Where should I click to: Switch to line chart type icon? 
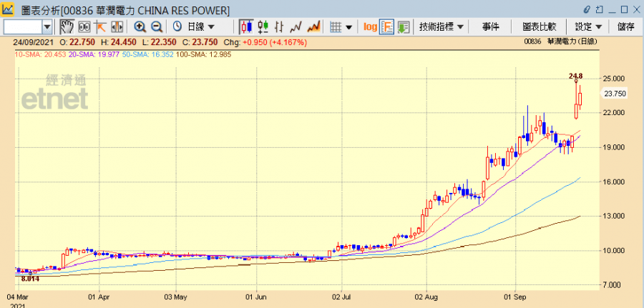coord(296,26)
